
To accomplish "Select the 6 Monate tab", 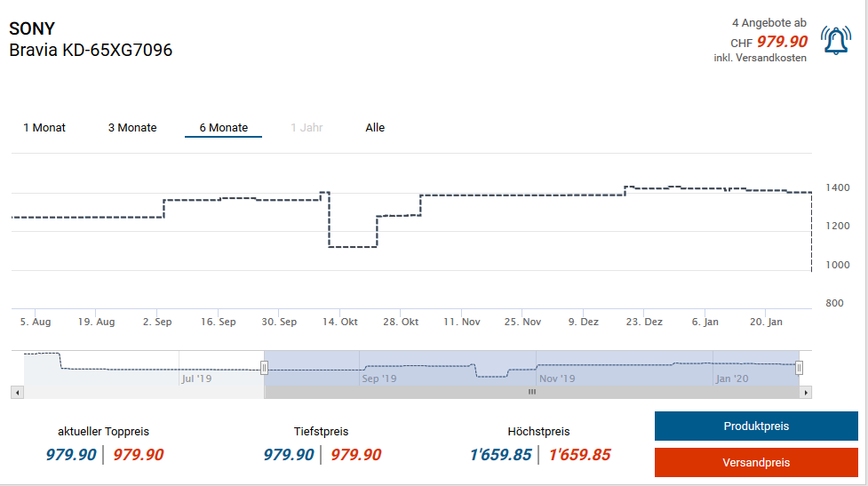I will pyautogui.click(x=223, y=128).
